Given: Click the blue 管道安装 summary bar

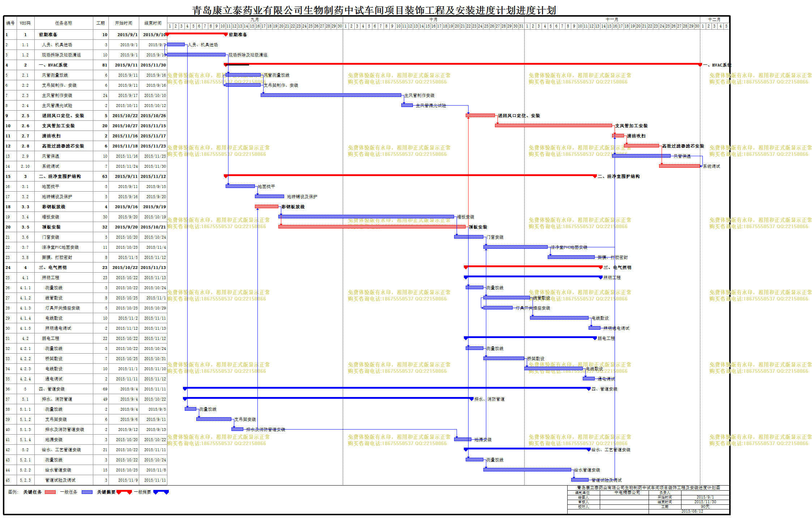Looking at the screenshot, I should (x=387, y=388).
